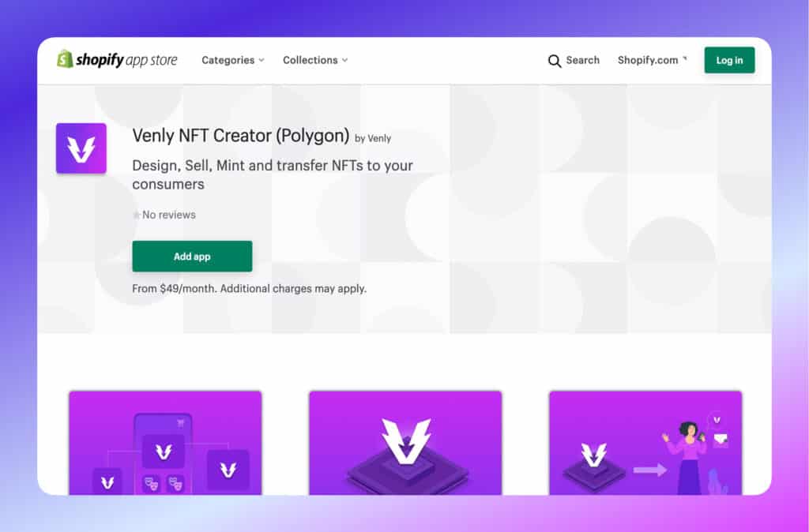The height and width of the screenshot is (532, 809).
Task: Open the Shopify.com dropdown
Action: (652, 60)
